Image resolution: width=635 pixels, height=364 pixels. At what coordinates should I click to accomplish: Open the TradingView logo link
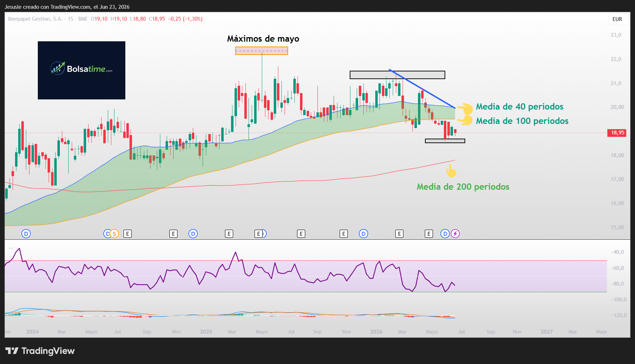click(x=40, y=351)
